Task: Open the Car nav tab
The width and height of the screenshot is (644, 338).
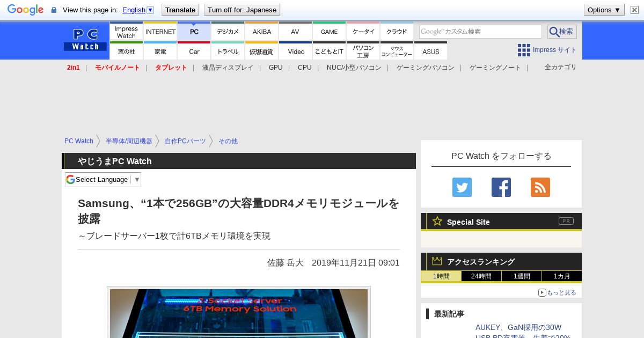Action: [194, 51]
